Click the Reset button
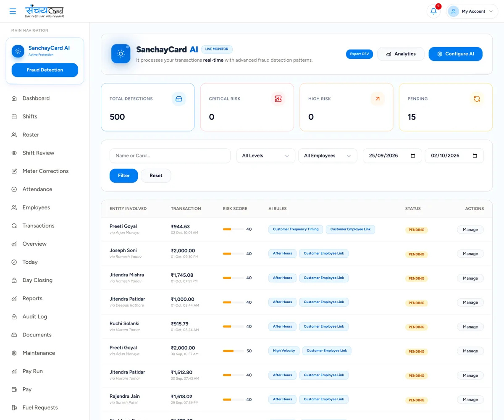The height and width of the screenshot is (420, 504). point(156,176)
